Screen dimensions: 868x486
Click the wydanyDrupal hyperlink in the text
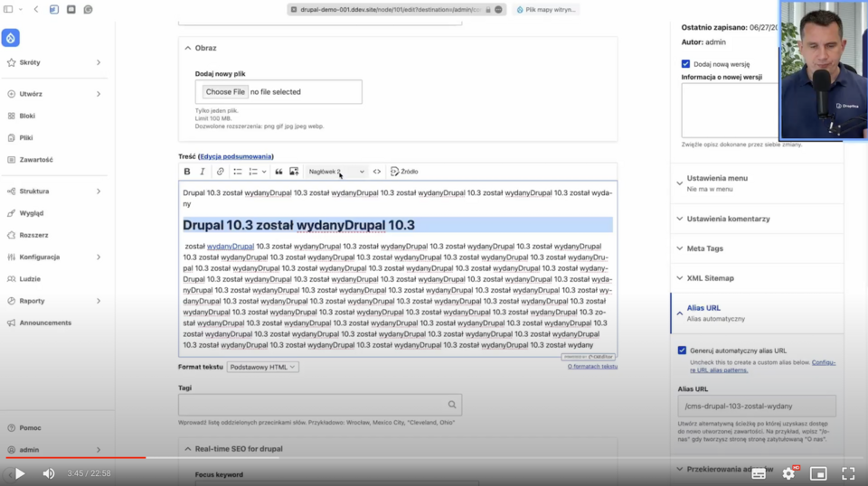231,247
